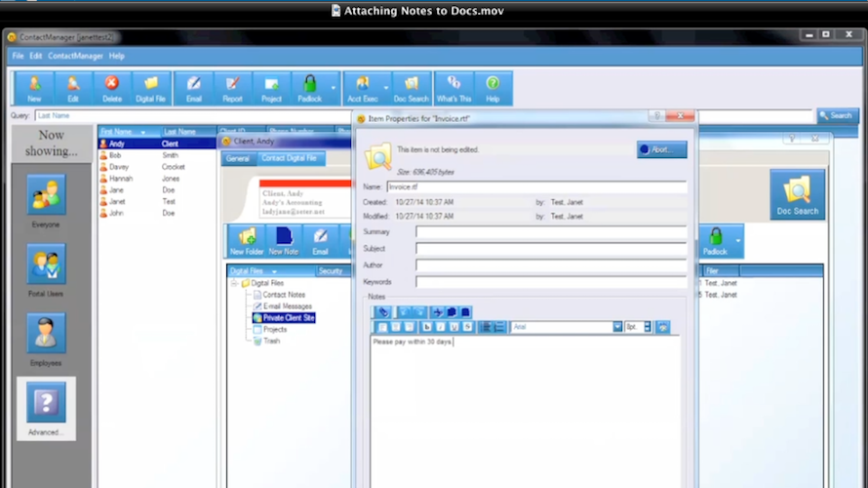Set right alignment in Notes toolbar
868x488 pixels.
(409, 327)
